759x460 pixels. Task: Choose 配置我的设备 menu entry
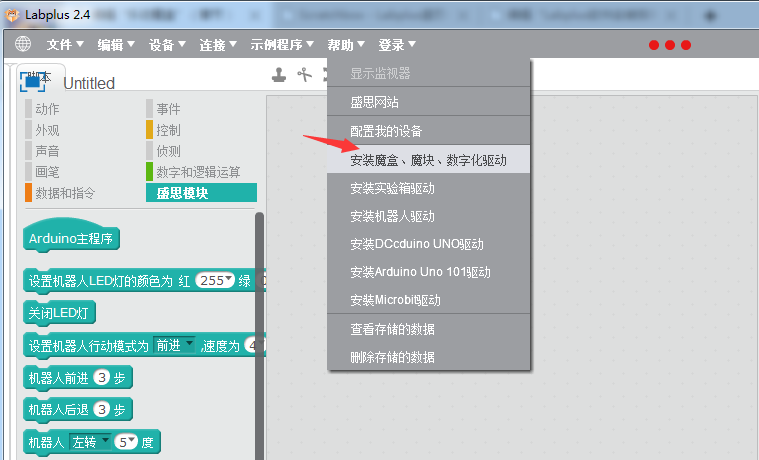429,131
